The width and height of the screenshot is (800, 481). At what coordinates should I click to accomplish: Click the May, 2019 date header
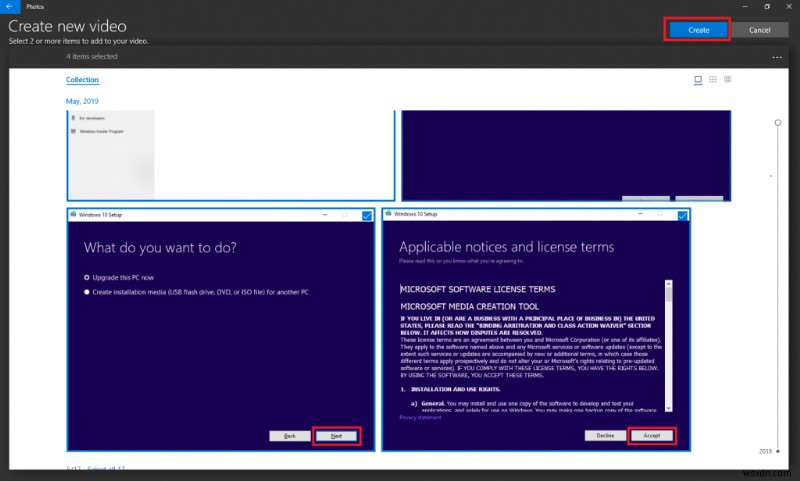tap(82, 101)
